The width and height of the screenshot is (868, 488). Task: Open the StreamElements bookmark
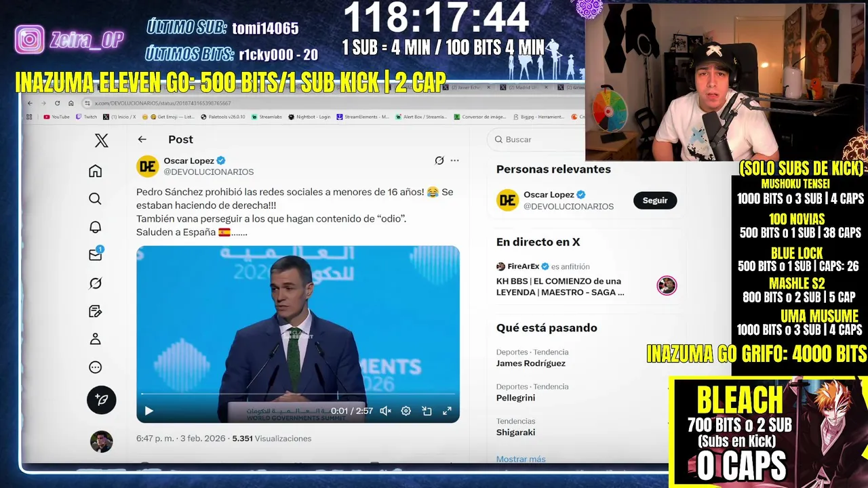click(363, 117)
